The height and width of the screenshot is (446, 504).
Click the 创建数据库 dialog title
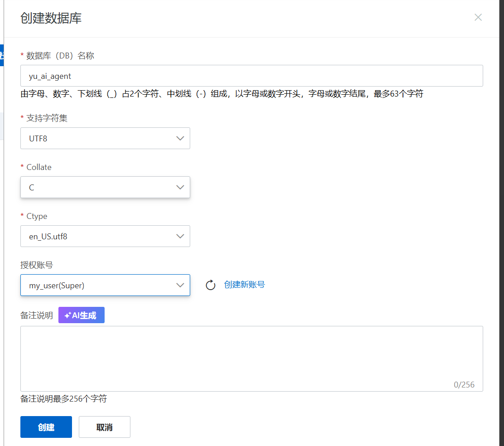51,18
